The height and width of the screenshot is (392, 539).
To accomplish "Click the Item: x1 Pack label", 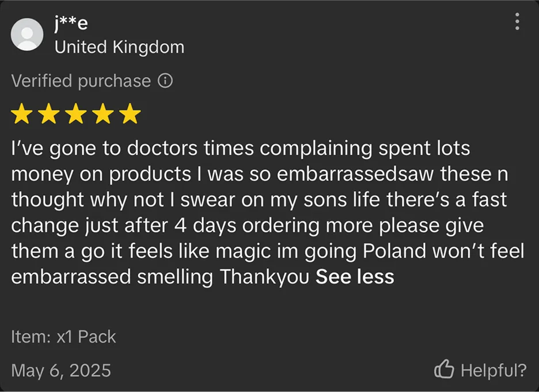I will 63,336.
